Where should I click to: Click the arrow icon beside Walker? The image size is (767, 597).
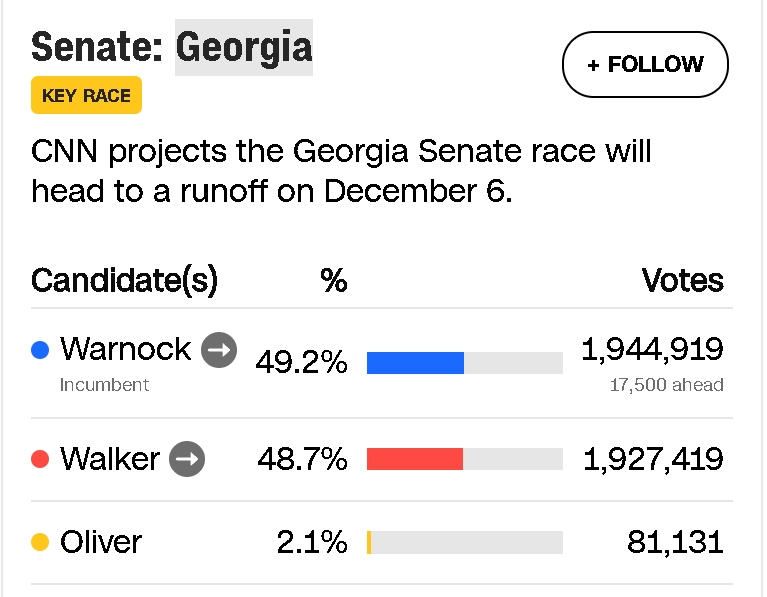coord(187,459)
